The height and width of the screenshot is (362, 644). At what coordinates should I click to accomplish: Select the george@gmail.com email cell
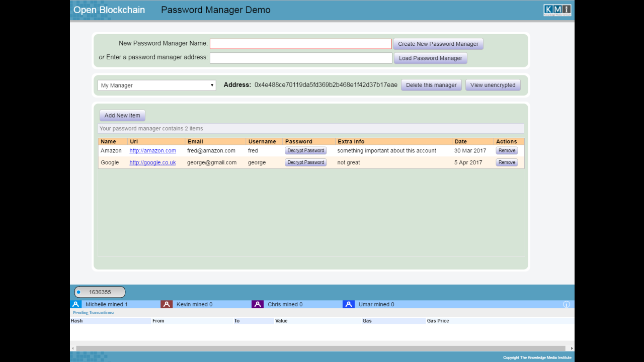212,162
